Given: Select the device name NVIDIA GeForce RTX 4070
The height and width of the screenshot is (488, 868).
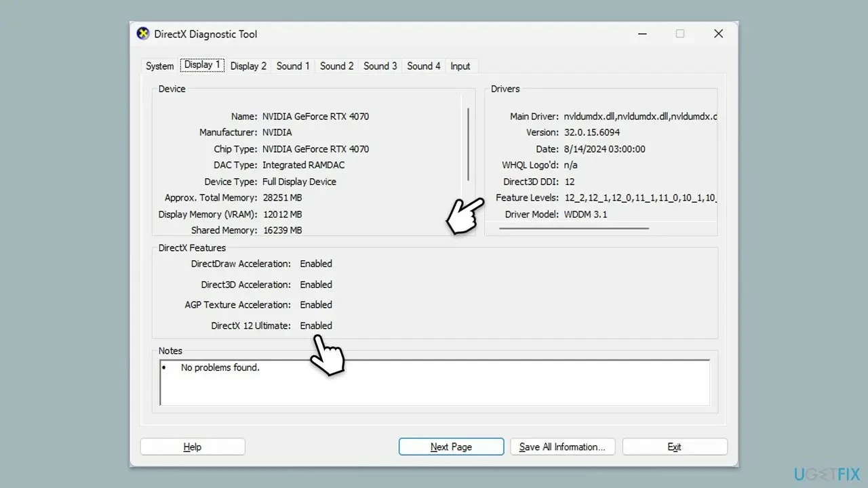Looking at the screenshot, I should point(315,117).
